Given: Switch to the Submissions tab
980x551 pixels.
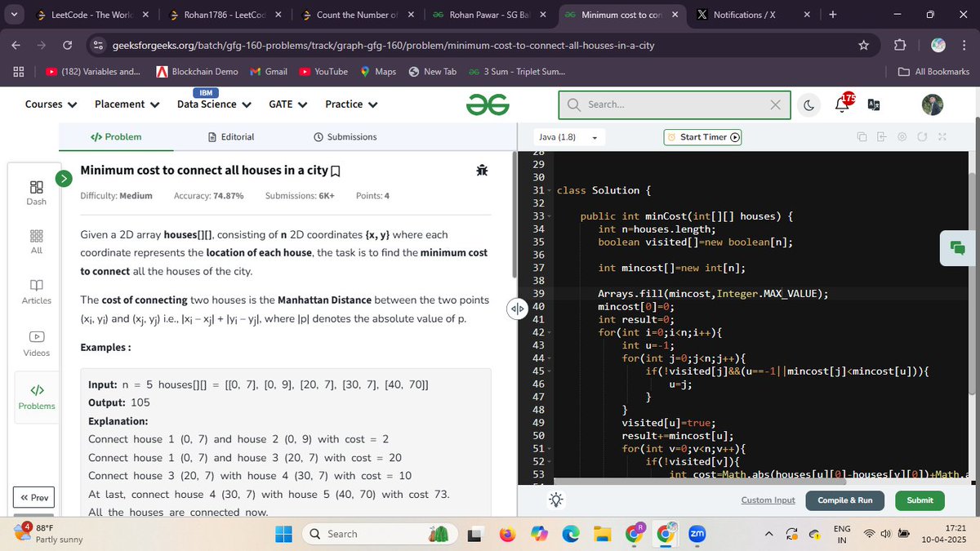Looking at the screenshot, I should 345,137.
